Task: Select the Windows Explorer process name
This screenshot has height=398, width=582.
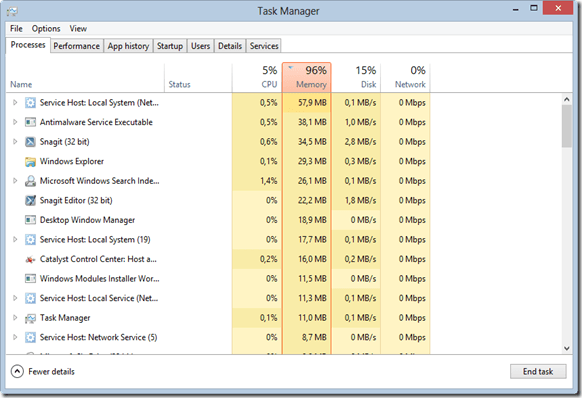Action: pos(72,162)
